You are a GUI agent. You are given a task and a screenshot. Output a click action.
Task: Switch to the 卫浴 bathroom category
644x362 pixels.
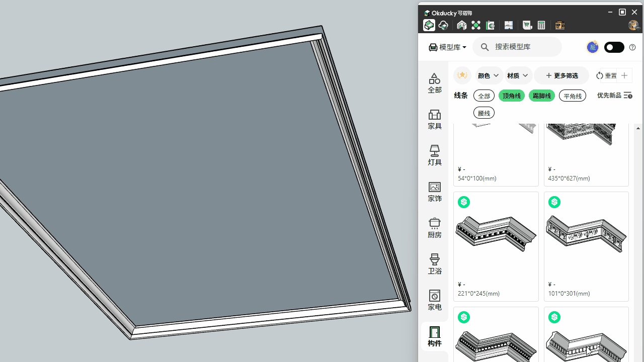point(435,264)
